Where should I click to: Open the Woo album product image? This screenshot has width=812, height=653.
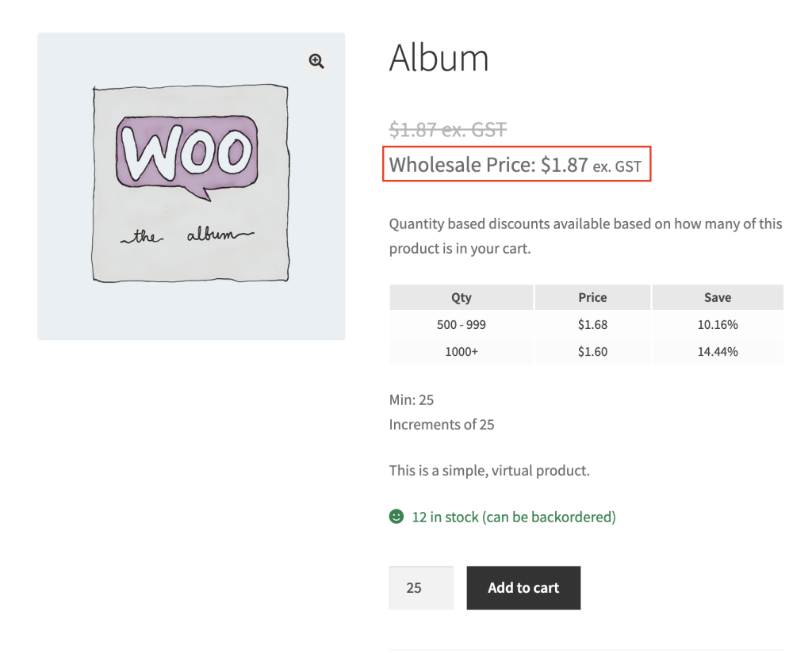(x=190, y=186)
